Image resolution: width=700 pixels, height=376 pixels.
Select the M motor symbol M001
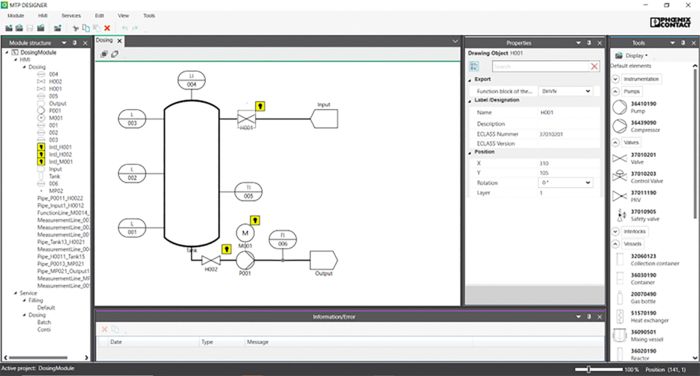tap(245, 233)
